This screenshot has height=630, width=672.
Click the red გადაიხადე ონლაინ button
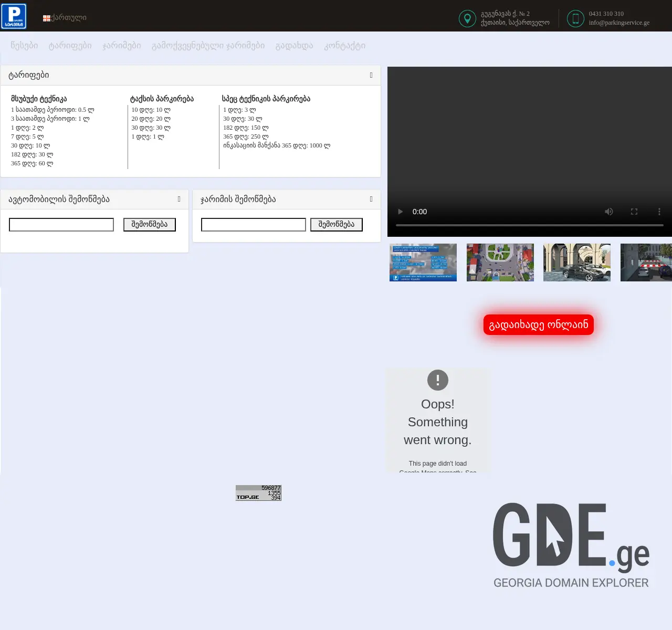[538, 324]
